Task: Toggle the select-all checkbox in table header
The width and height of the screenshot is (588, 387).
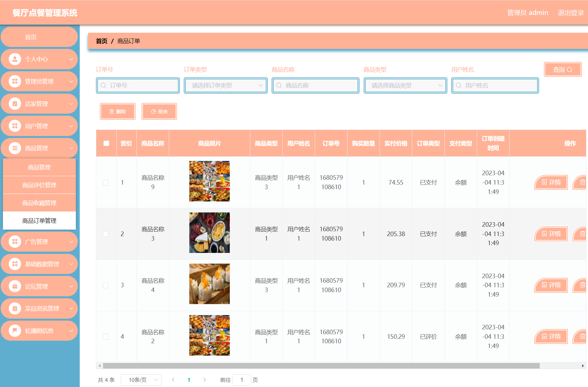Action: pyautogui.click(x=106, y=143)
